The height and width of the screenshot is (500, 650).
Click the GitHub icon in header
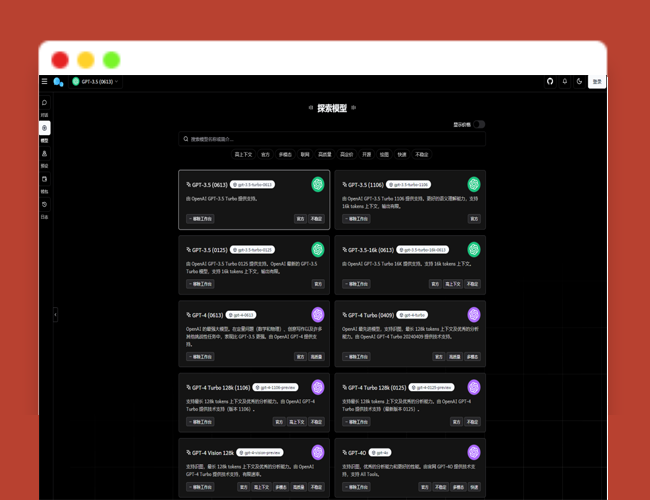click(x=550, y=81)
